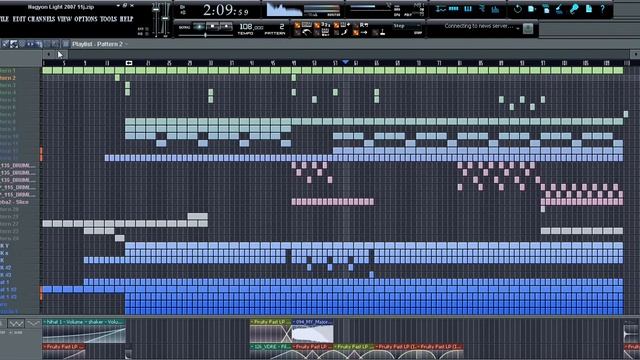Open the VIEW menu
Viewport: 640px width, 360px height.
pos(64,19)
